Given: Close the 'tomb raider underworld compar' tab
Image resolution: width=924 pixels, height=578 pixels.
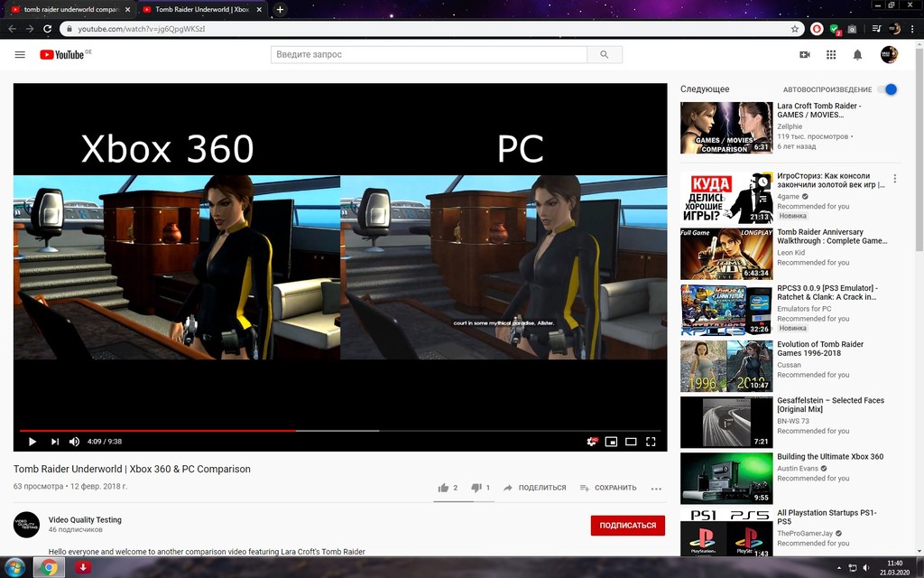Looking at the screenshot, I should 127,9.
